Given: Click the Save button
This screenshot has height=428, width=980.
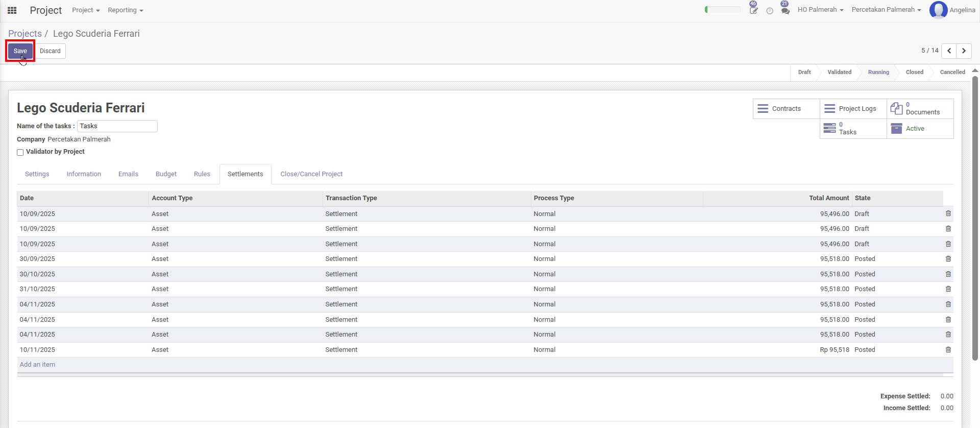Looking at the screenshot, I should pyautogui.click(x=20, y=51).
